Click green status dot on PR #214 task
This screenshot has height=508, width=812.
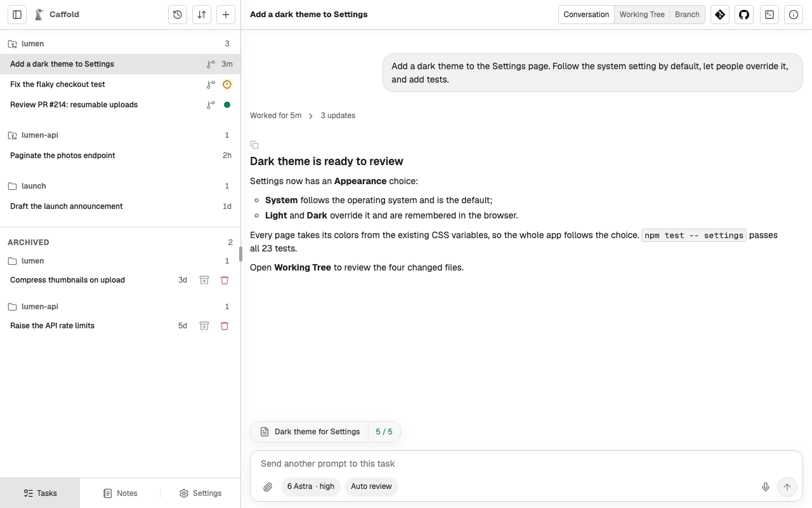pos(227,105)
